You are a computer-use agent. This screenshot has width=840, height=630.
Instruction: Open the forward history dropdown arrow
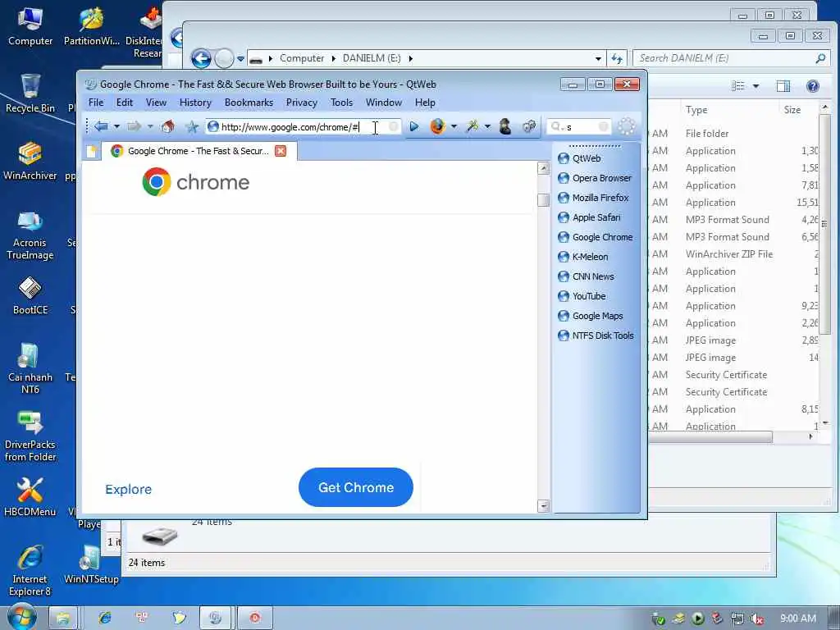pyautogui.click(x=150, y=127)
